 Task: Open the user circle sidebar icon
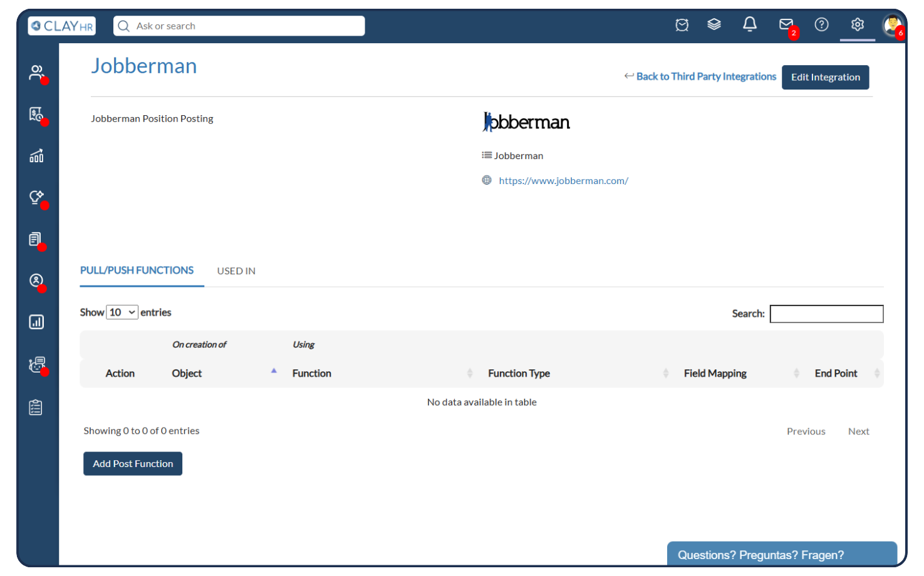tap(36, 280)
